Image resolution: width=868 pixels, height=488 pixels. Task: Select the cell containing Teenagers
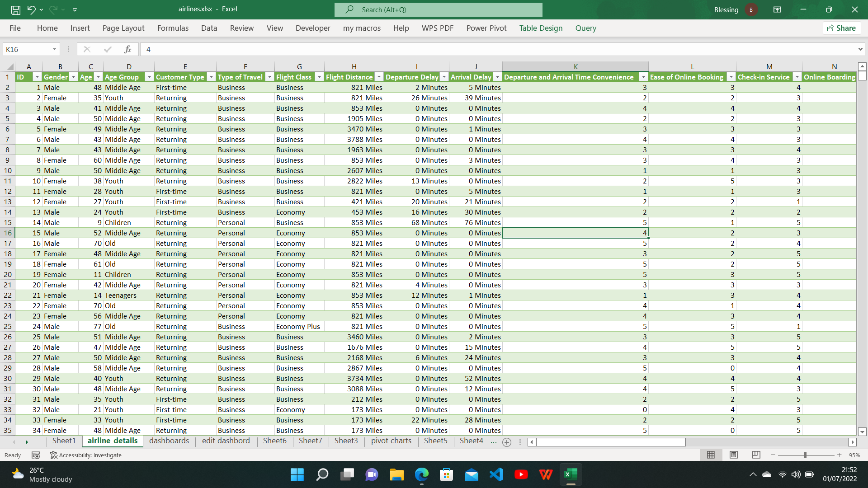[x=128, y=296]
